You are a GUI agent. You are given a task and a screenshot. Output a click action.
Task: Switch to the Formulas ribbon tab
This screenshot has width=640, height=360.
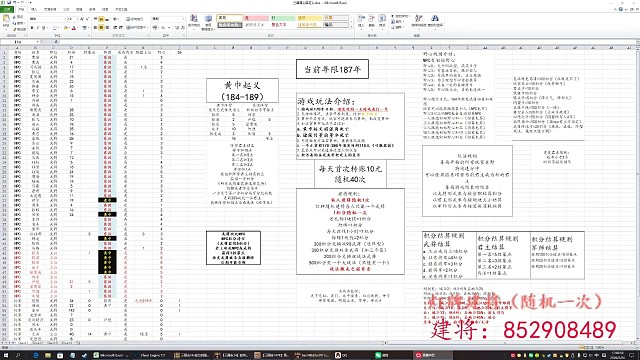[x=66, y=9]
